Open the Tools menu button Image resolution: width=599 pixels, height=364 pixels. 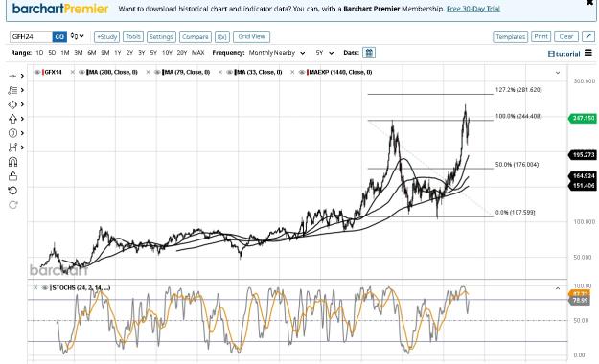click(133, 36)
